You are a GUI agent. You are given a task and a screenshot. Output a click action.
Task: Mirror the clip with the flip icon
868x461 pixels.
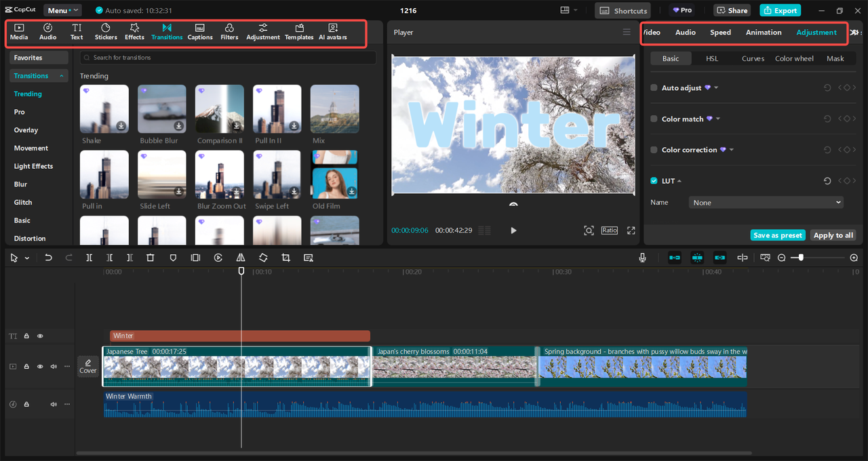(241, 258)
